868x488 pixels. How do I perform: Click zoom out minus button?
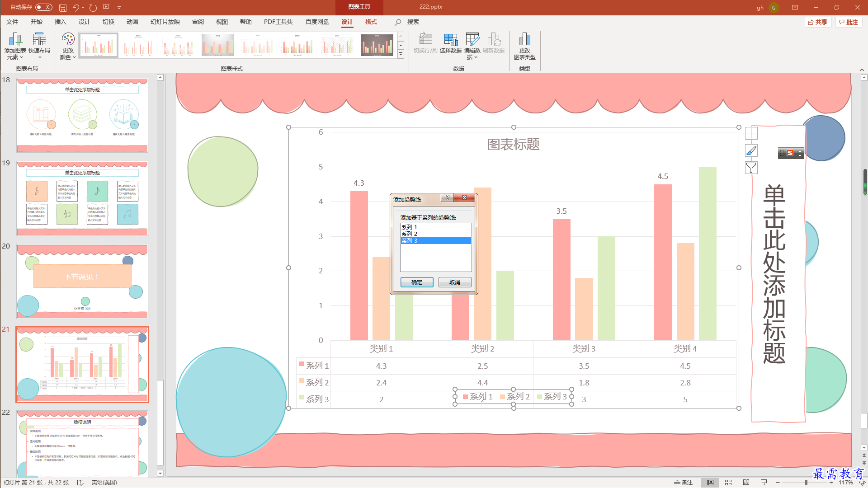778,483
